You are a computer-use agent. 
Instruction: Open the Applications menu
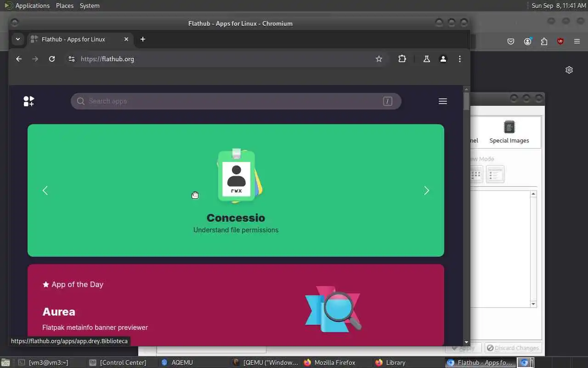coord(27,6)
